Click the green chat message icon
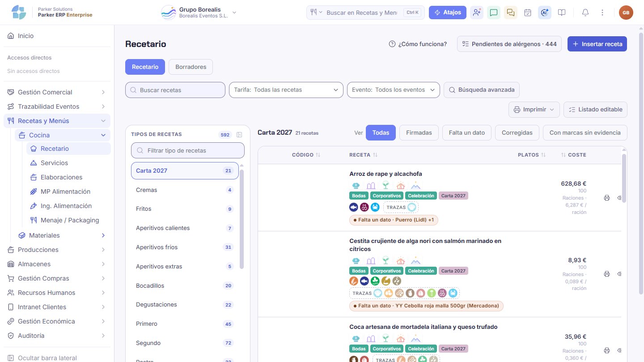 click(494, 13)
